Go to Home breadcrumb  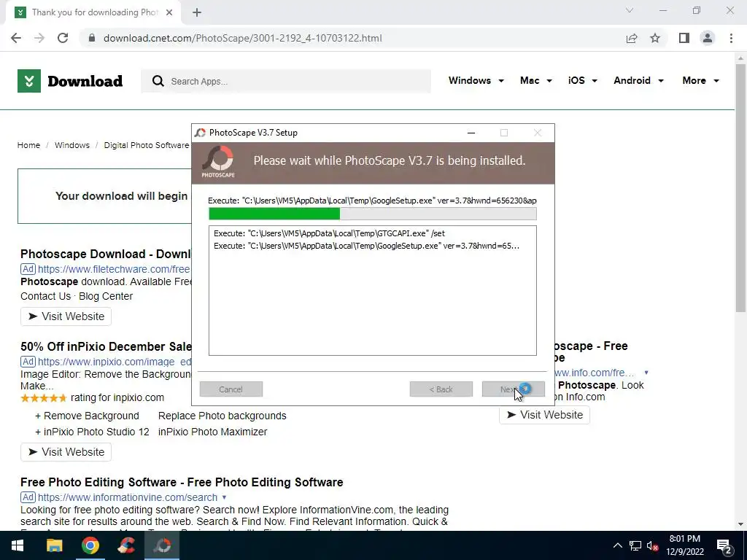tap(28, 145)
